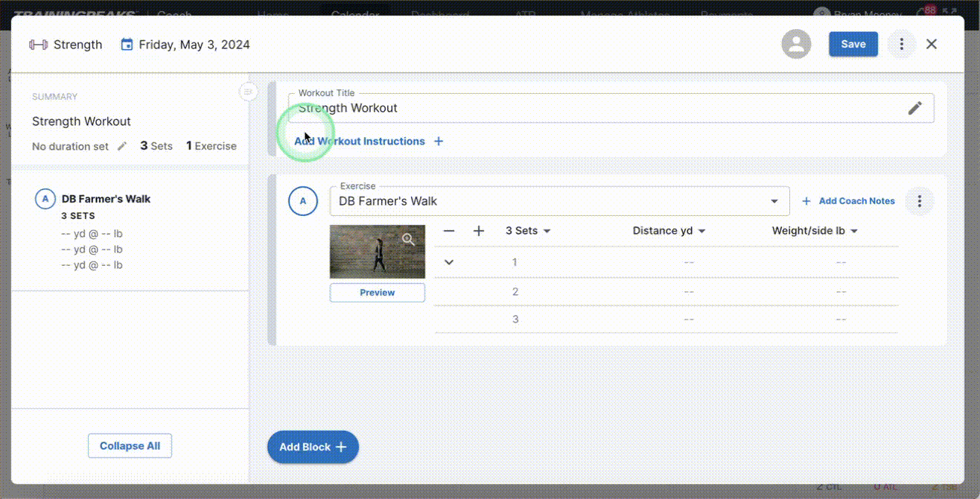Preview the DB Farmer's Walk exercise
This screenshot has width=980, height=499.
pos(377,292)
